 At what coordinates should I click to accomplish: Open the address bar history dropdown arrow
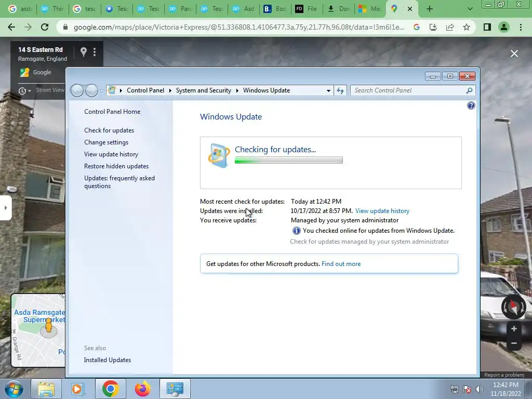[328, 90]
